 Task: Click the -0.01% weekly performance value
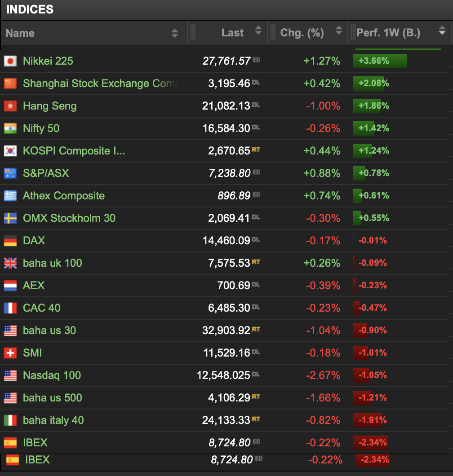[x=373, y=241]
